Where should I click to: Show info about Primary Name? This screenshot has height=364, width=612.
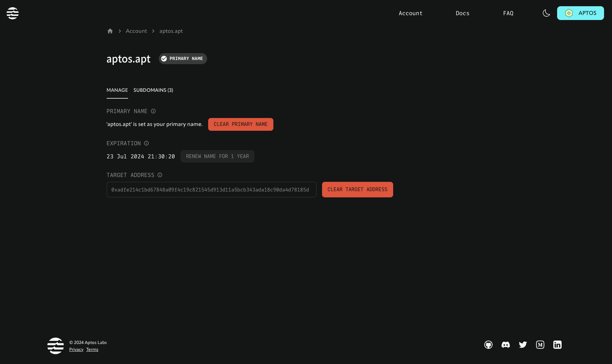coord(153,111)
